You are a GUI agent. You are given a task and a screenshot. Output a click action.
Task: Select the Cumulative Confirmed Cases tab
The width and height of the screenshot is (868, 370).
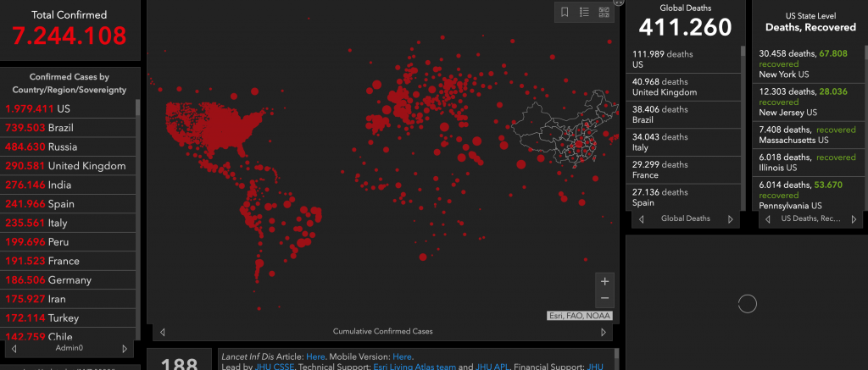tap(383, 332)
